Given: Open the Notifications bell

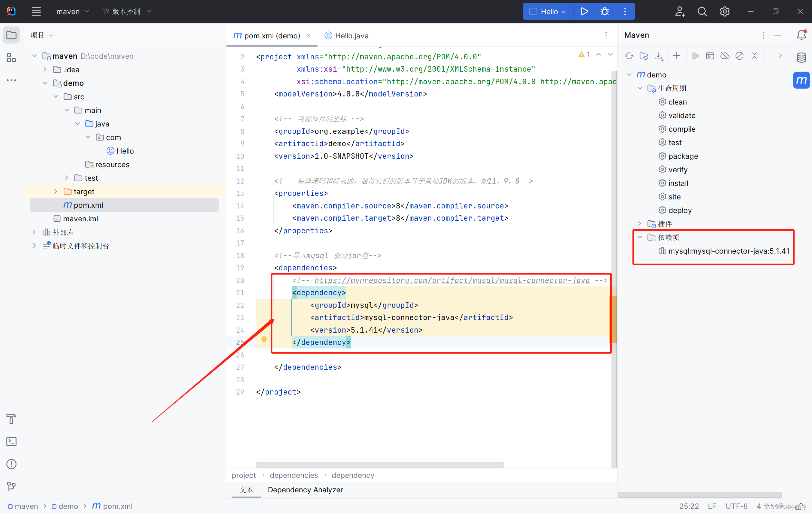Looking at the screenshot, I should pos(802,35).
